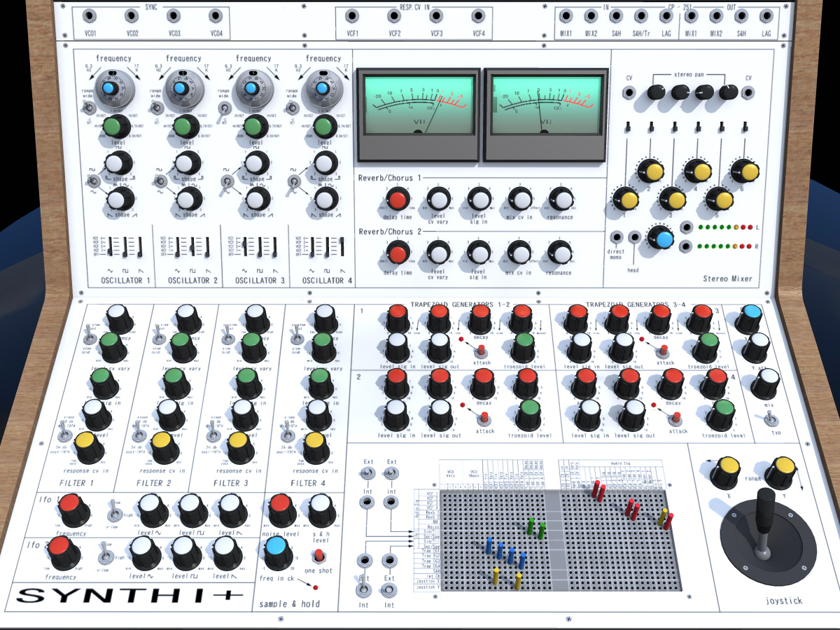Click the ramp VCF routing slider of Oscillator 4
The width and height of the screenshot is (840, 630).
tap(342, 247)
